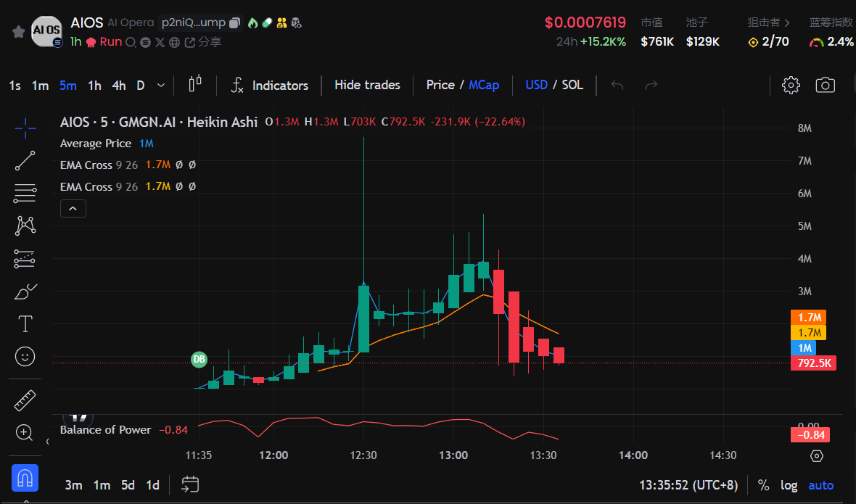
Task: Set range to 5d
Action: pos(128,485)
